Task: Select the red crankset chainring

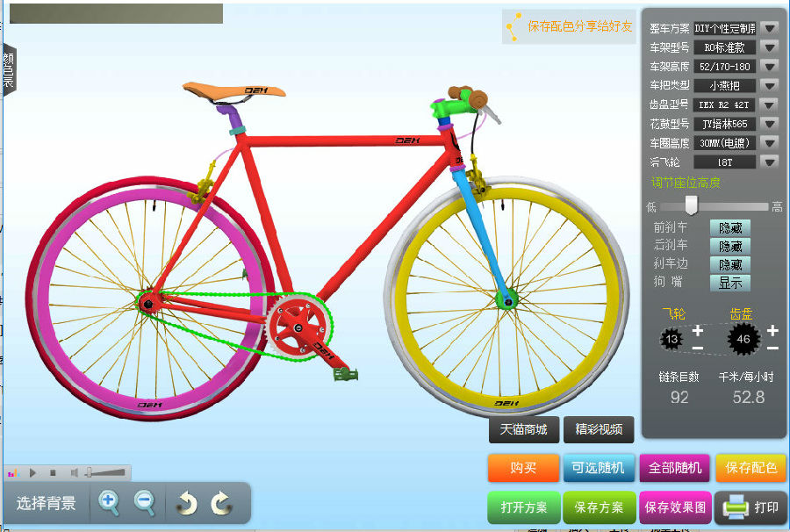Action: click(298, 327)
